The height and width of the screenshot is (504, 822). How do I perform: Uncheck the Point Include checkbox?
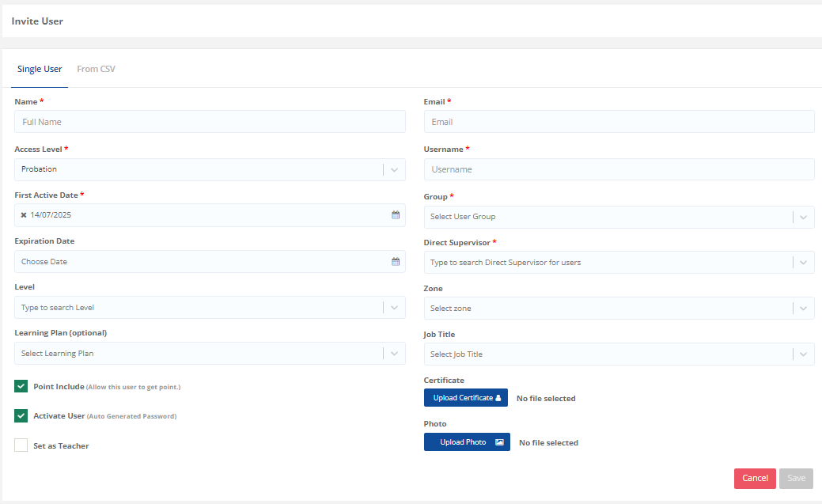point(21,387)
